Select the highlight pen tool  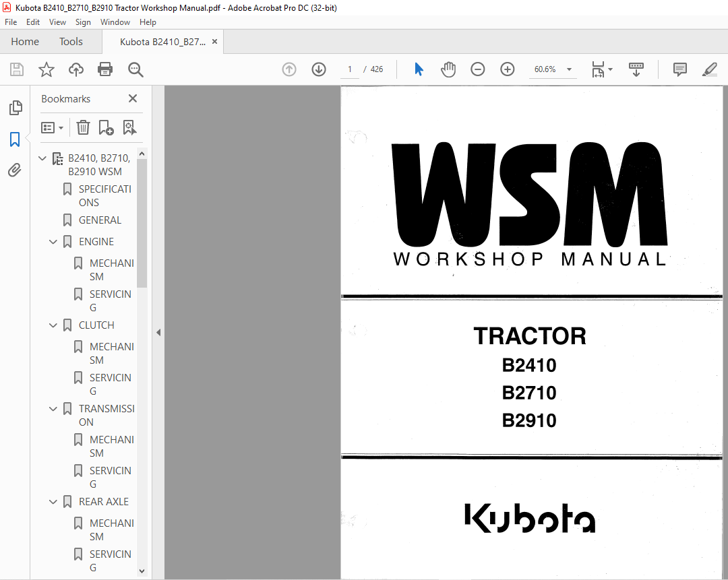(709, 69)
